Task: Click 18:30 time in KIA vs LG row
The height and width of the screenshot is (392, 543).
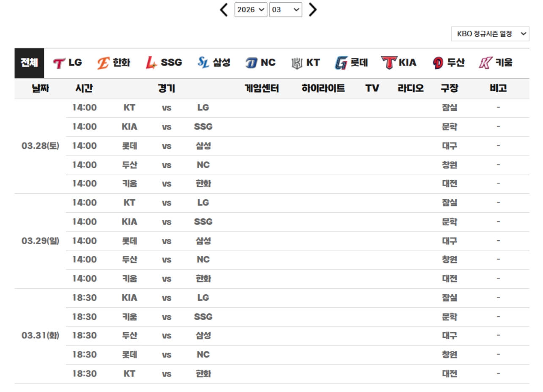Action: click(x=84, y=298)
